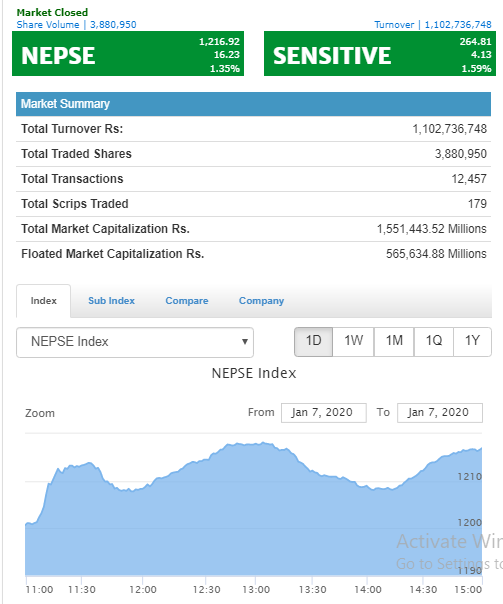Image resolution: width=503 pixels, height=604 pixels.
Task: Open the Index tab
Action: [44, 301]
